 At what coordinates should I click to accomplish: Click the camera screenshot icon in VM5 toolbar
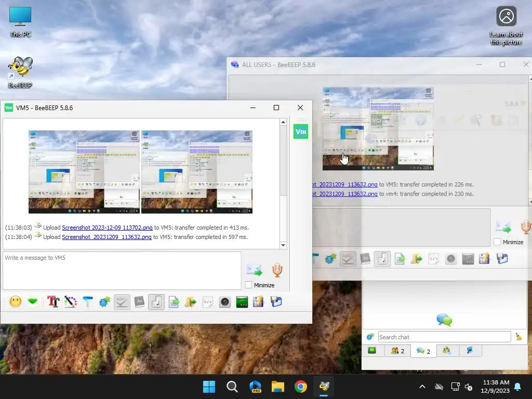click(224, 302)
